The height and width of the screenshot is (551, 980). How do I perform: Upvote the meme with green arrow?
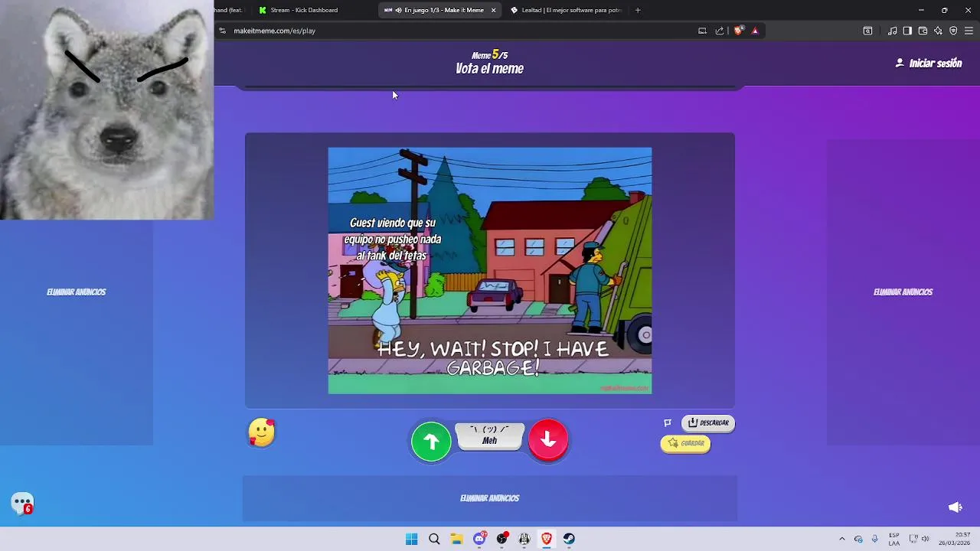431,442
